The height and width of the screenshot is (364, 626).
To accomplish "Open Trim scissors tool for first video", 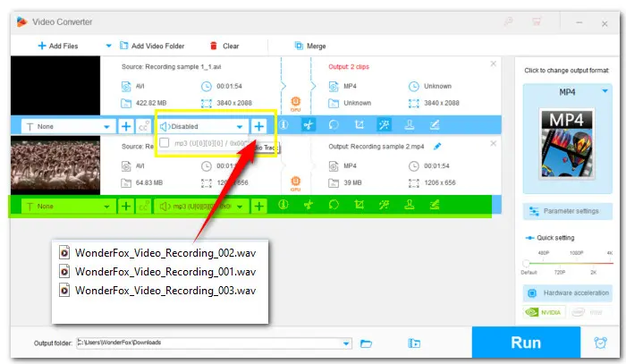I will click(309, 125).
